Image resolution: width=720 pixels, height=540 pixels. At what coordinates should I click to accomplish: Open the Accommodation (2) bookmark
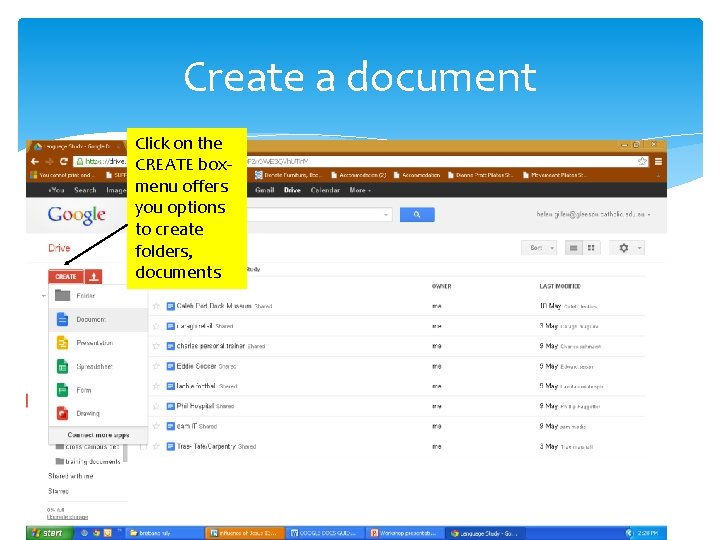[x=359, y=175]
